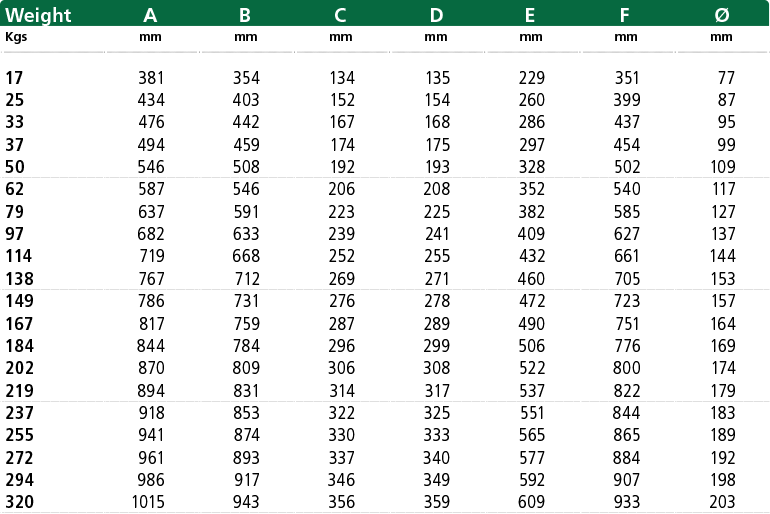Click the D column header
Viewport: 770px width, 514px height.
436,15
